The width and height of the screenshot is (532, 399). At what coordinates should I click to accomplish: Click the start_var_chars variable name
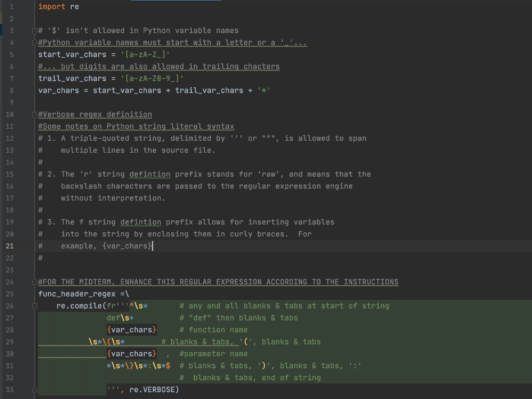[72, 55]
